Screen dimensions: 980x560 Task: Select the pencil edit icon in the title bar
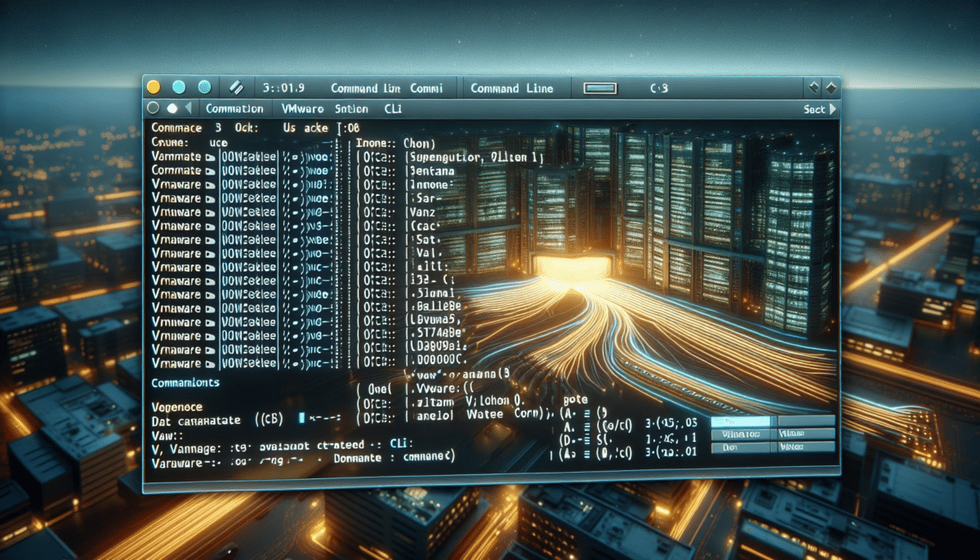(x=237, y=88)
